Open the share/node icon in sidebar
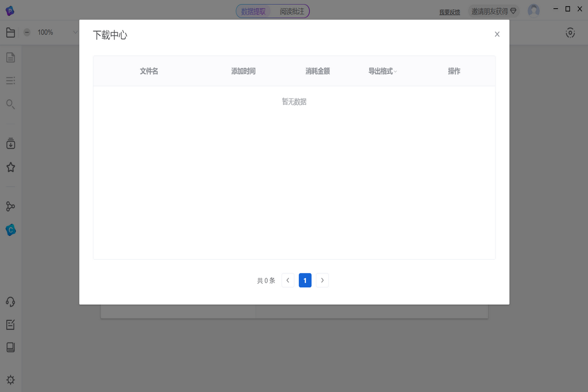 pos(10,206)
